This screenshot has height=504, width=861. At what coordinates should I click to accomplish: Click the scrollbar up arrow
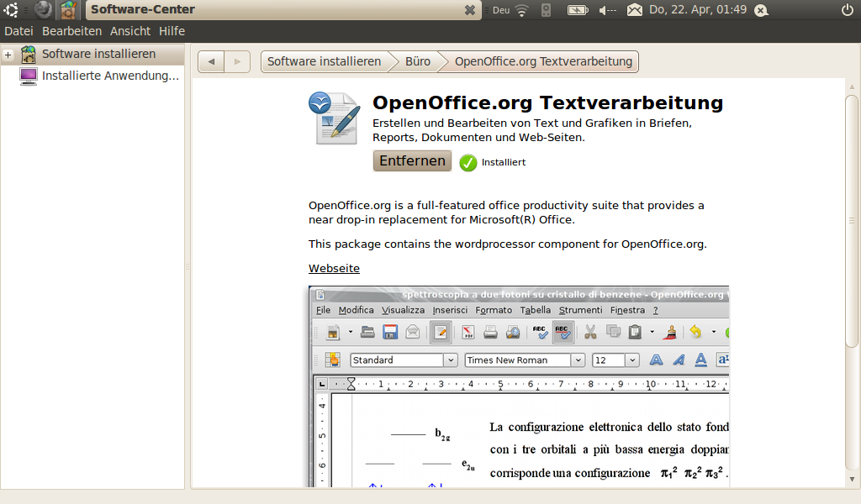[852, 87]
